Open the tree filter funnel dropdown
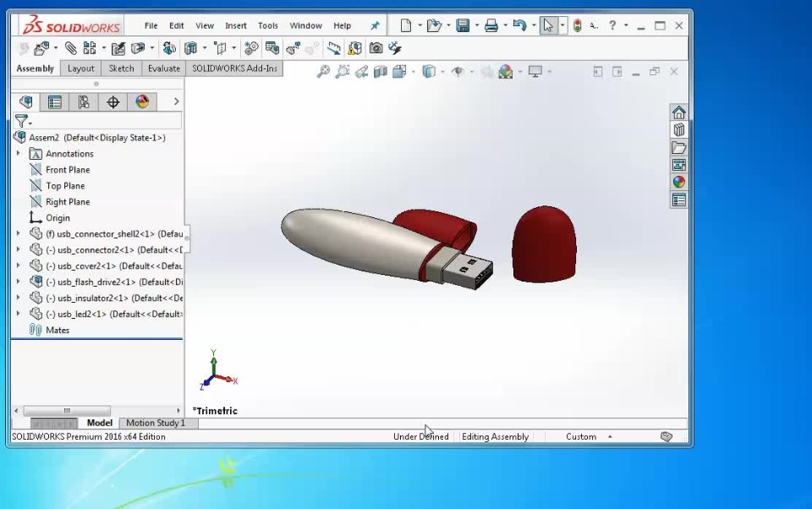The height and width of the screenshot is (509, 812). pyautogui.click(x=24, y=121)
